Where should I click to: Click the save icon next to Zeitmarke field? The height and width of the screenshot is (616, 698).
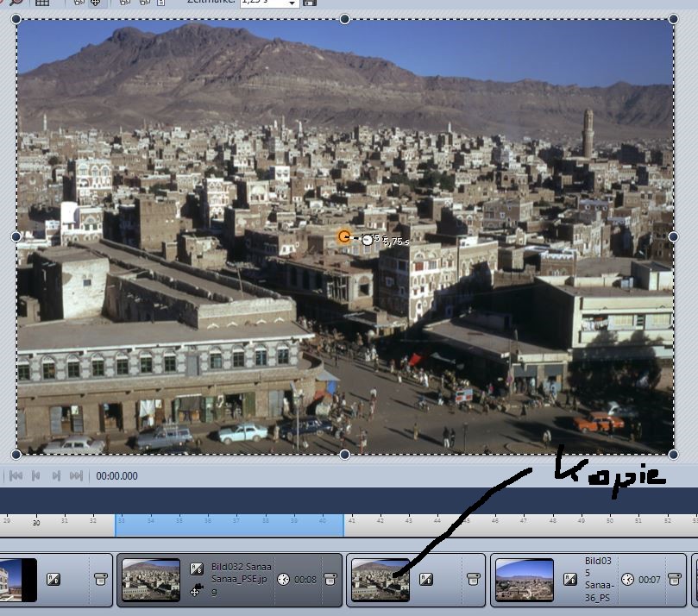(310, 3)
